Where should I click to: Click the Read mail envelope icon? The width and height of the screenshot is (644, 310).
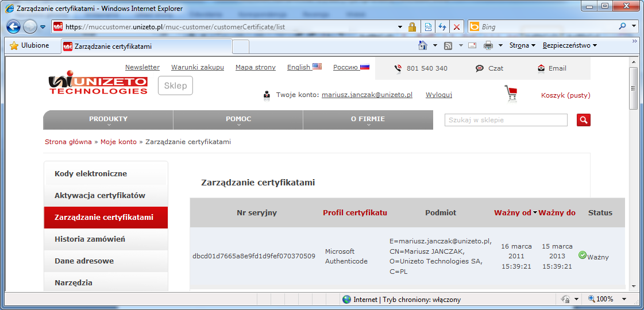[472, 45]
